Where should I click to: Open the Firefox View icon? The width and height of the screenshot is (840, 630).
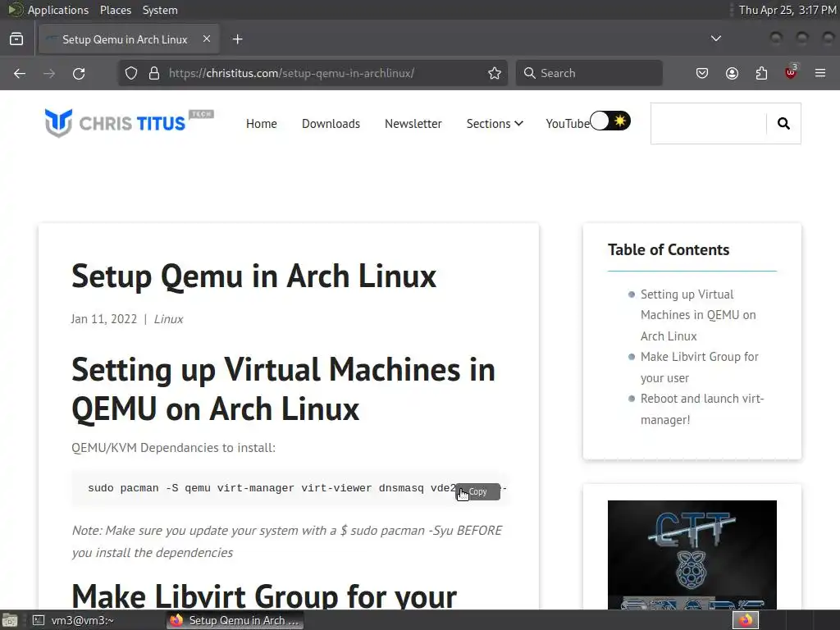(16, 39)
